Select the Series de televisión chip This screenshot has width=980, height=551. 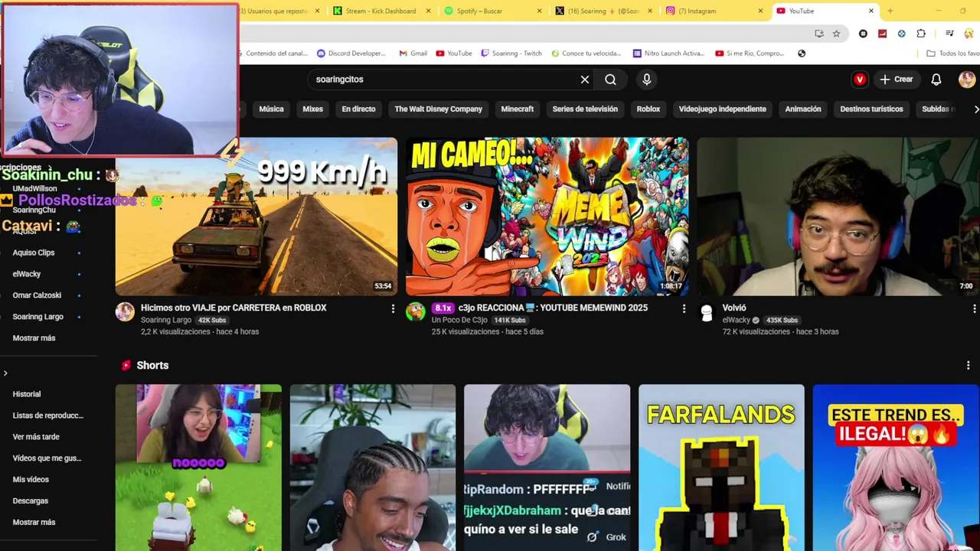coord(585,109)
